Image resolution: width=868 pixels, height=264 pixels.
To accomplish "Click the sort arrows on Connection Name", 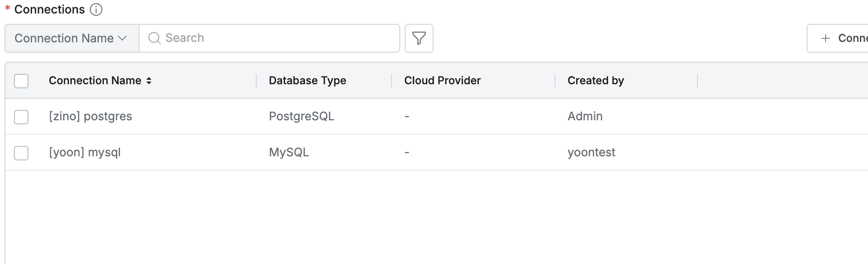I will [x=149, y=81].
